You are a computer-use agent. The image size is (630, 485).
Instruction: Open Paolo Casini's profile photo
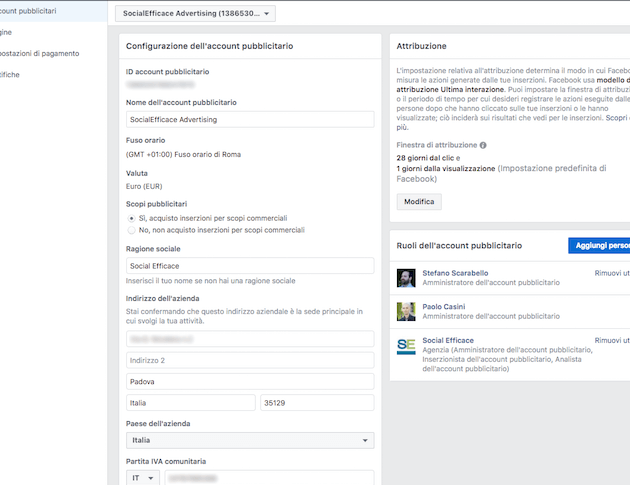coord(406,311)
